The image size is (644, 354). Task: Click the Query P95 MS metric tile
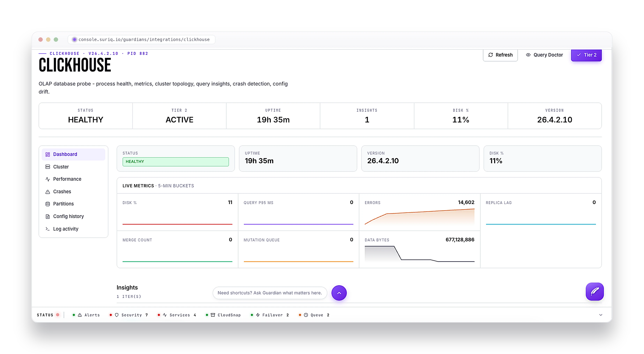pos(298,212)
